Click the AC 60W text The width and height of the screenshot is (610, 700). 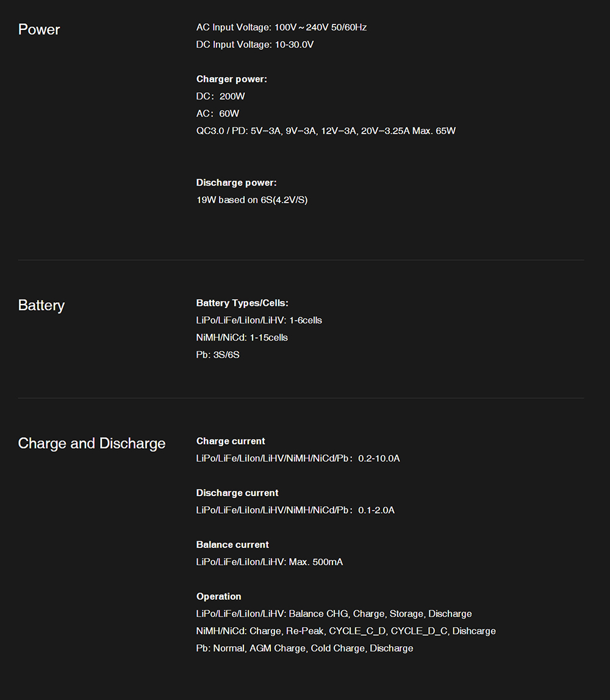coord(217,114)
